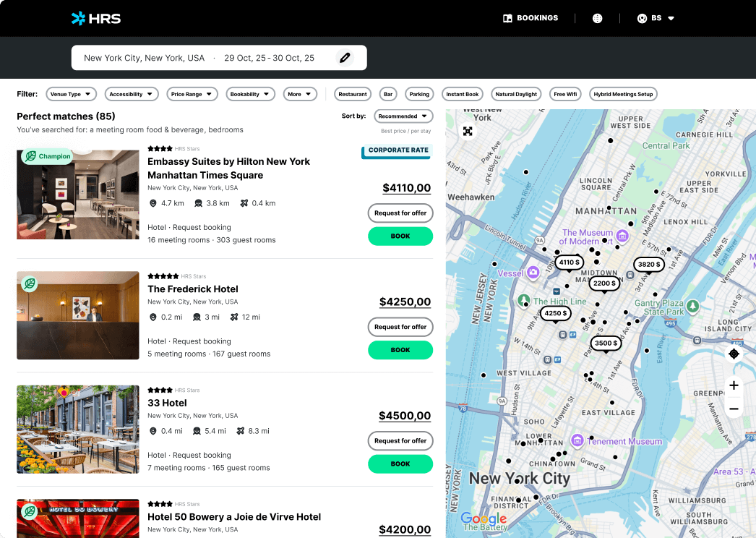The image size is (756, 538).
Task: Open Hotel 50 Bowery title
Action: click(234, 517)
